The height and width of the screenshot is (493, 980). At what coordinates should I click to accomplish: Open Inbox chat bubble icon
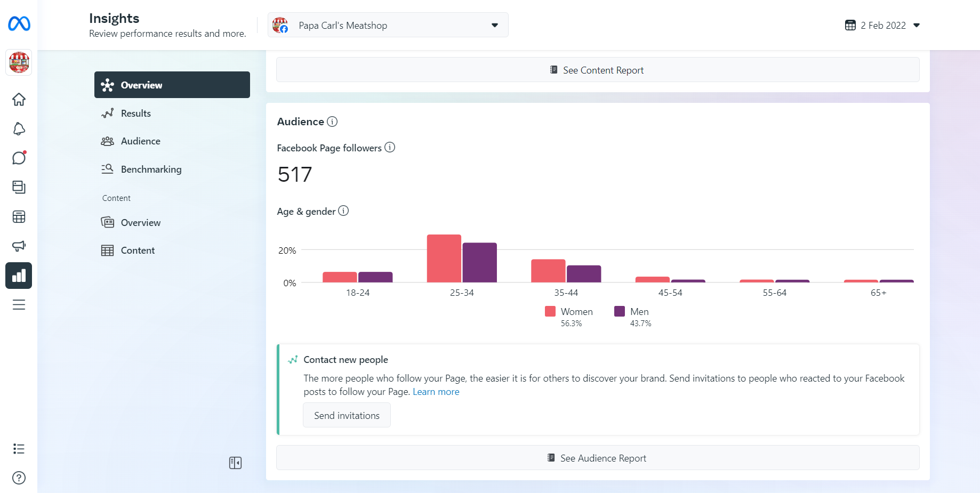coord(19,158)
